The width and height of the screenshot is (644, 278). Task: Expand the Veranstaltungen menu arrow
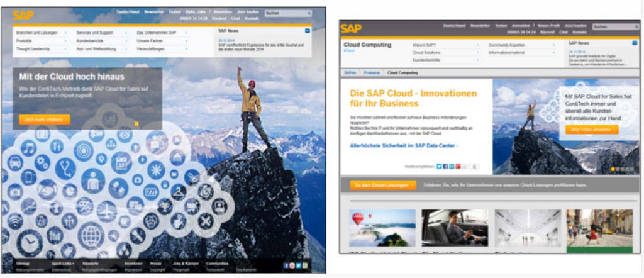point(186,49)
